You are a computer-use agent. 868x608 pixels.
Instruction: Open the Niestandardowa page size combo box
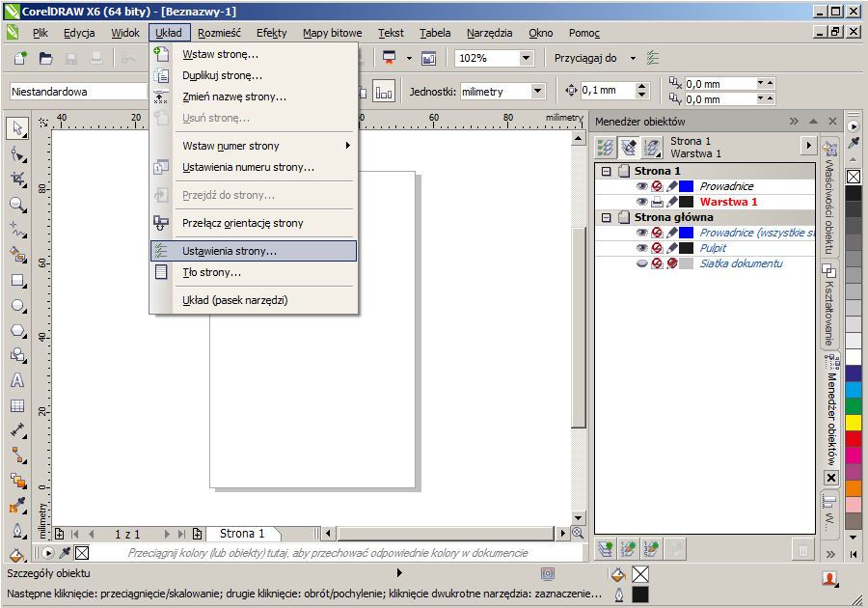(79, 92)
